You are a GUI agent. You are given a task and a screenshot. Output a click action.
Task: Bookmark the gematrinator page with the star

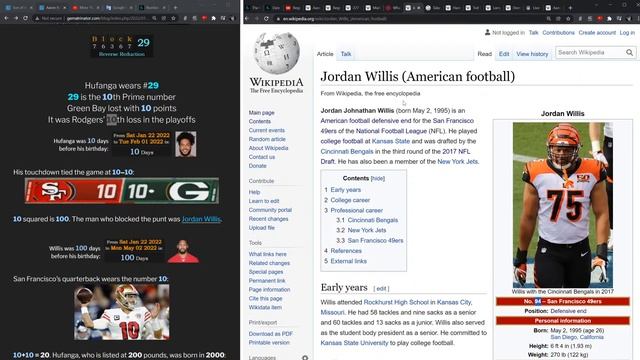[x=173, y=18]
